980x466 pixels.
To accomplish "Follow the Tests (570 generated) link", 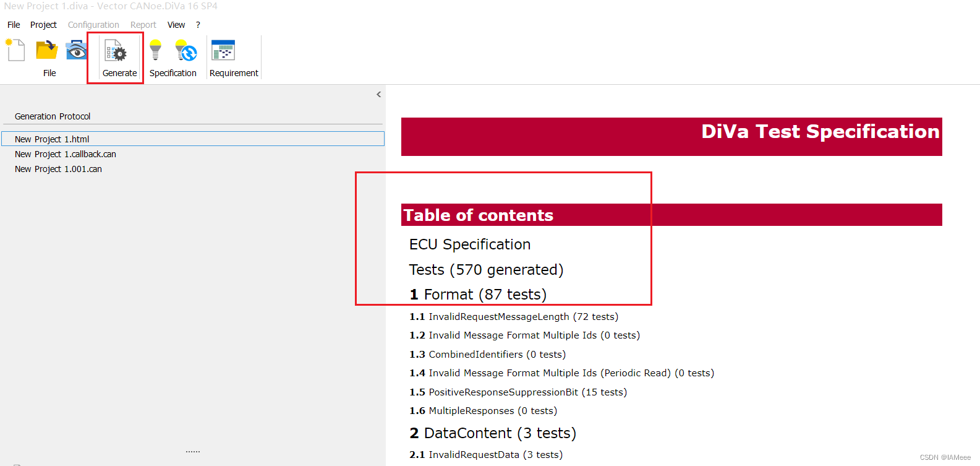I will click(x=486, y=270).
